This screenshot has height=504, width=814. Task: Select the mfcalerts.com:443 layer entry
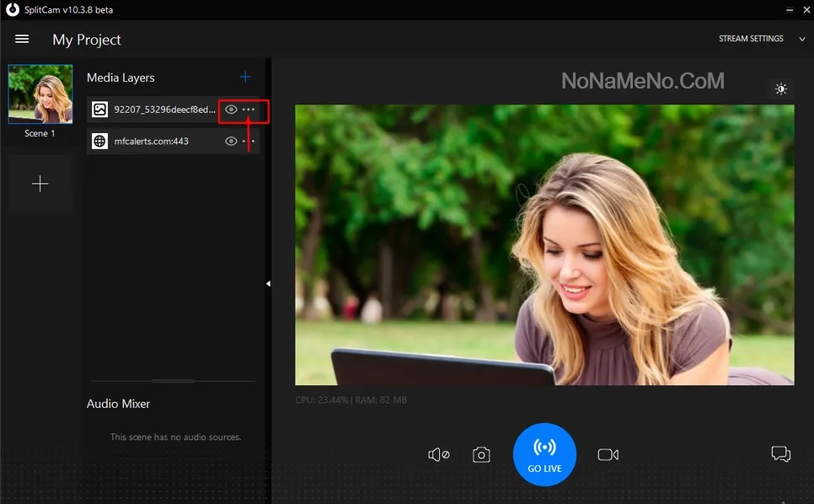152,142
